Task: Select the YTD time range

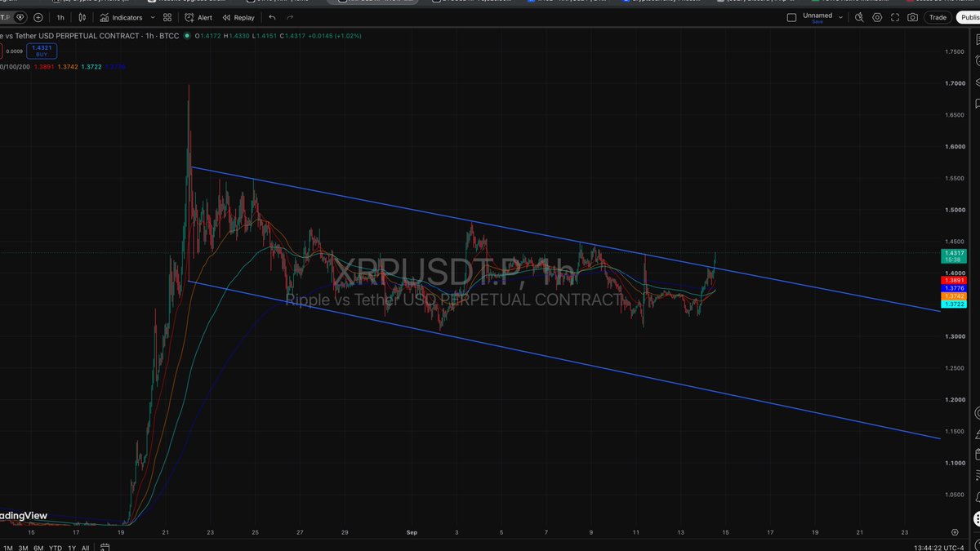Action: click(x=56, y=547)
